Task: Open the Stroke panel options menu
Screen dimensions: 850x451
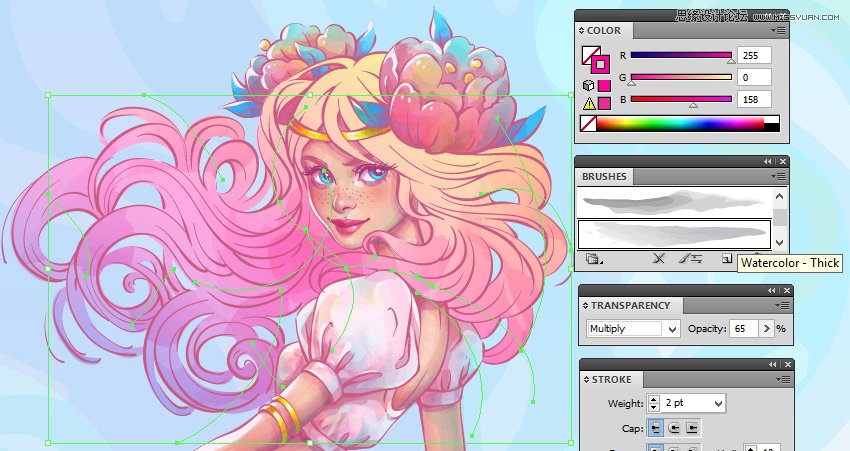Action: [x=782, y=379]
